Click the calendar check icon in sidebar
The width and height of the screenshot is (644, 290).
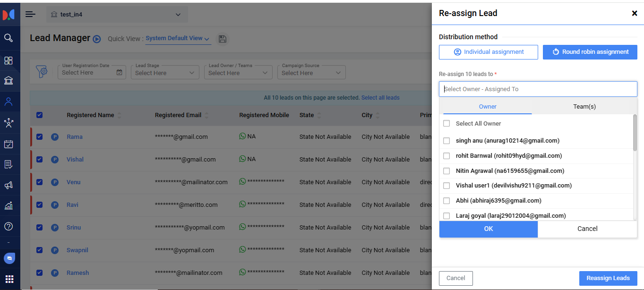coord(9,144)
